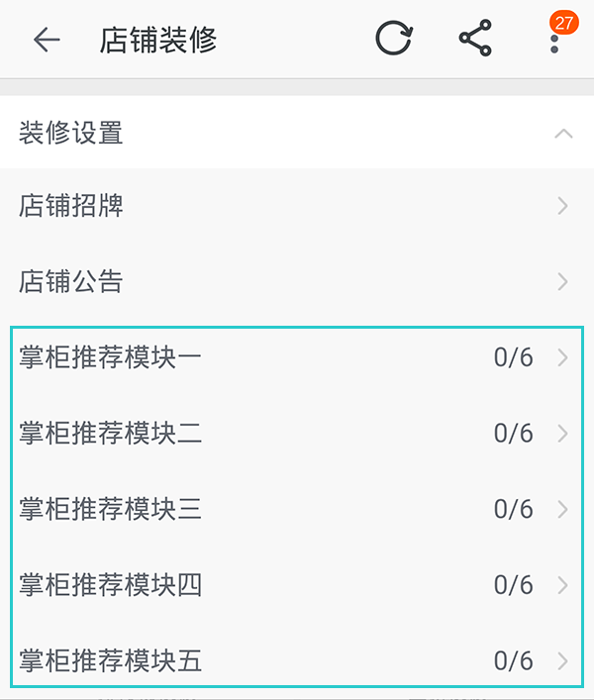Screen dimensions: 594x700
Task: Open the 店铺公告 setting
Action: (71, 282)
